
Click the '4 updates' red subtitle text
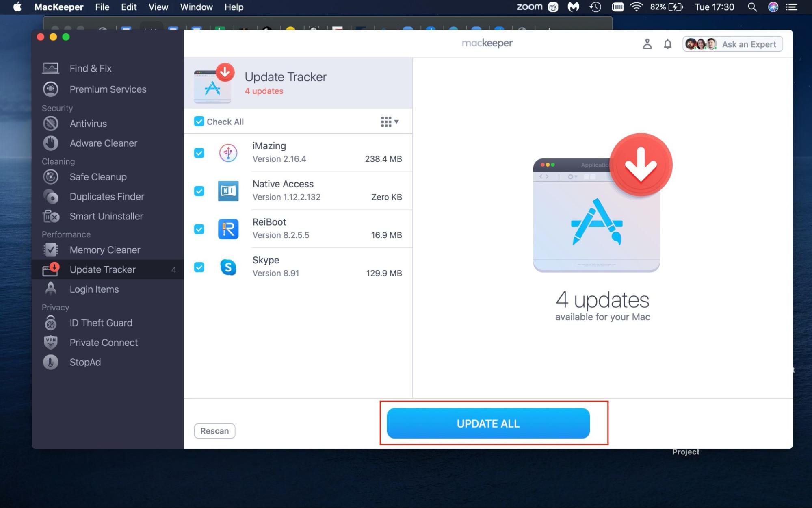click(264, 91)
